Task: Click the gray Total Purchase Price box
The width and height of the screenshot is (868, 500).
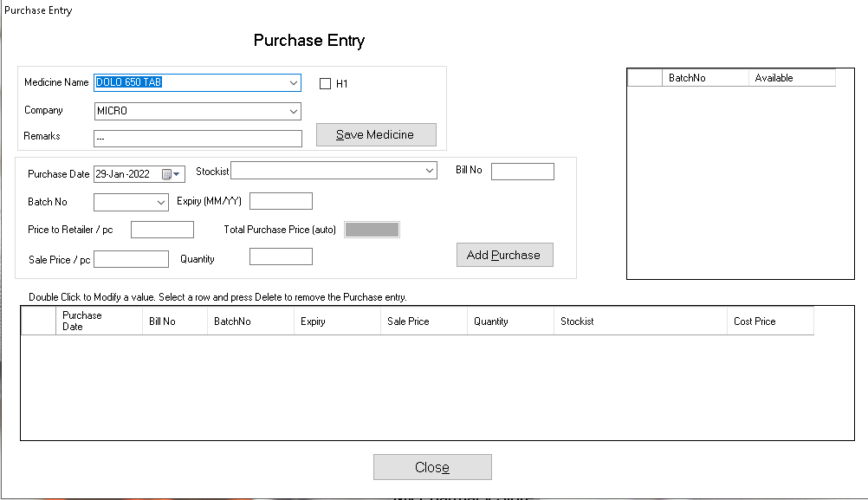Action: 372,230
